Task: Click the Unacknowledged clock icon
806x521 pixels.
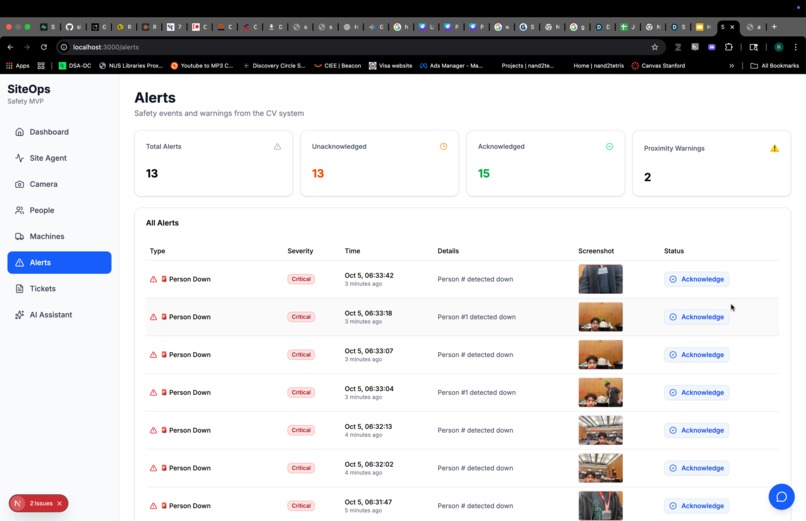Action: pyautogui.click(x=443, y=147)
